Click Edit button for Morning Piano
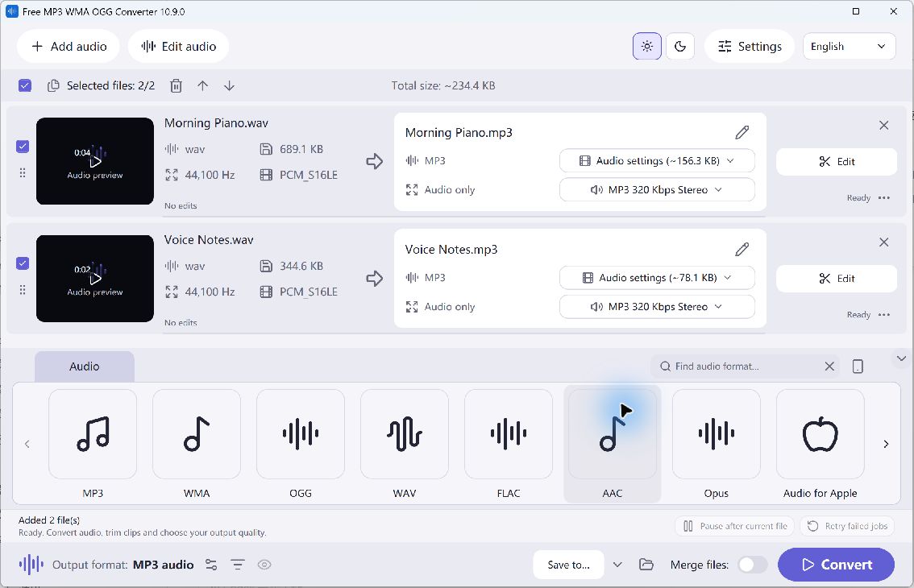 837,162
